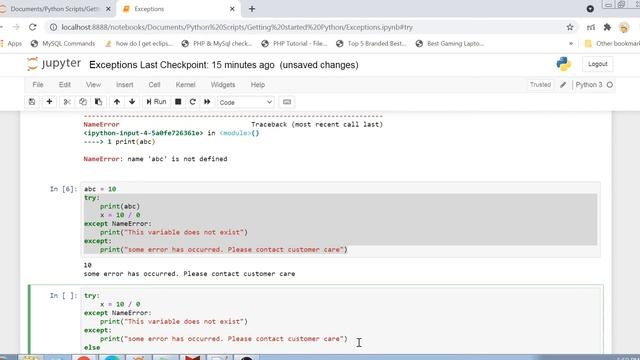Interrupt the kernel with stop icon
640x360 pixels.
click(x=178, y=102)
